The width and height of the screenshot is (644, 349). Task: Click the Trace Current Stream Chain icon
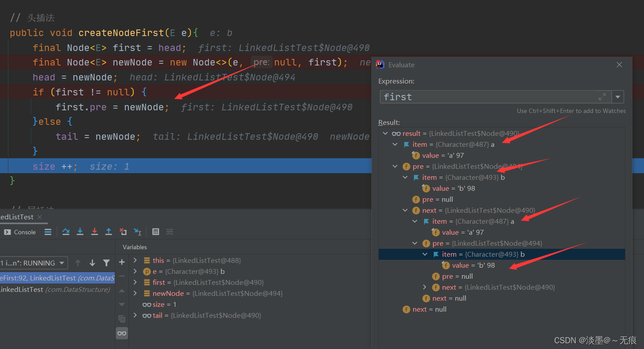click(170, 232)
